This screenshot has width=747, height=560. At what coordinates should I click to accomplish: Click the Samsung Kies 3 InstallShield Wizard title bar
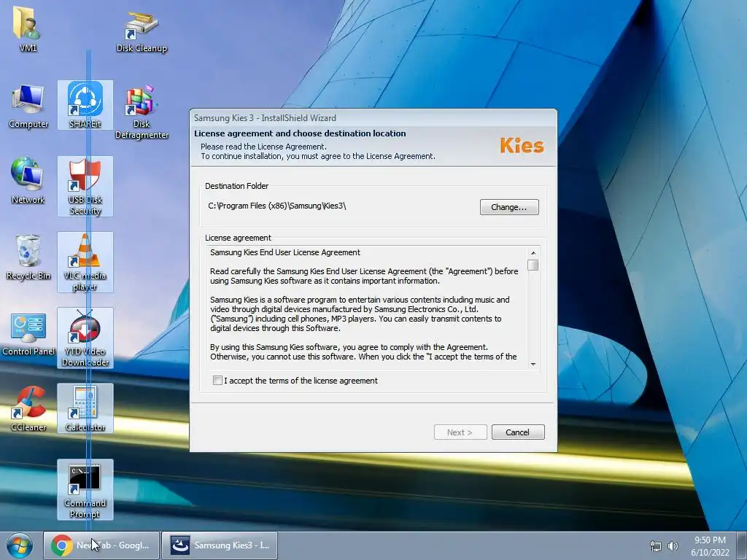(373, 117)
